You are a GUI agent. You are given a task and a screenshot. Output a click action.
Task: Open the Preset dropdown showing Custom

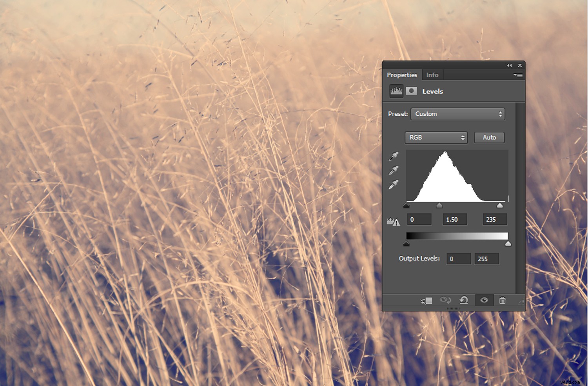coord(457,114)
